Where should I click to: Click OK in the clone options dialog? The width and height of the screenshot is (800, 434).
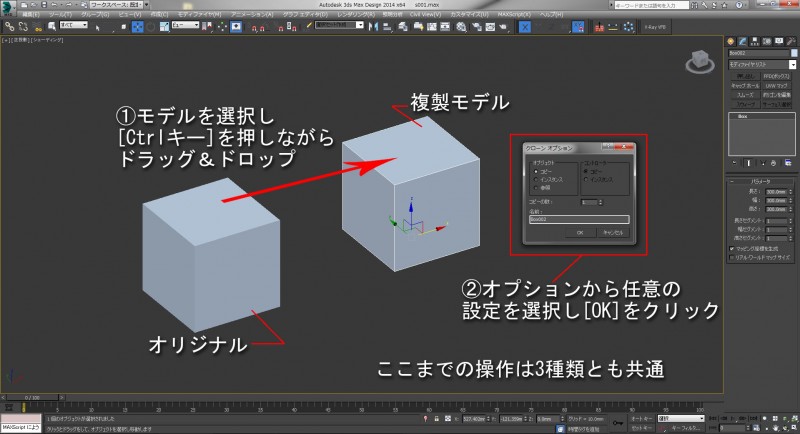pos(579,231)
